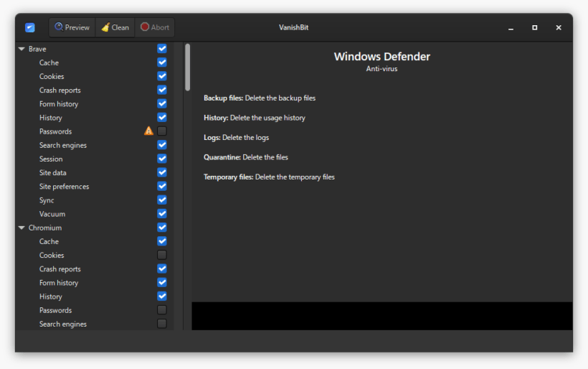588x369 pixels.
Task: Select Brave Crash reports item
Action: [x=60, y=90]
